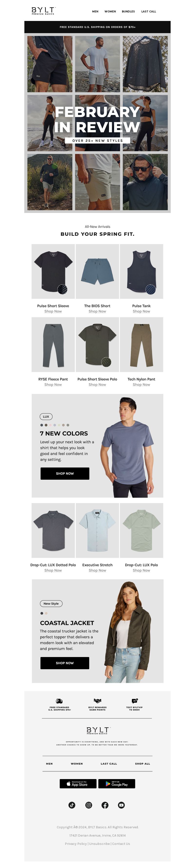Click the Download on App Store badge

pos(78,783)
